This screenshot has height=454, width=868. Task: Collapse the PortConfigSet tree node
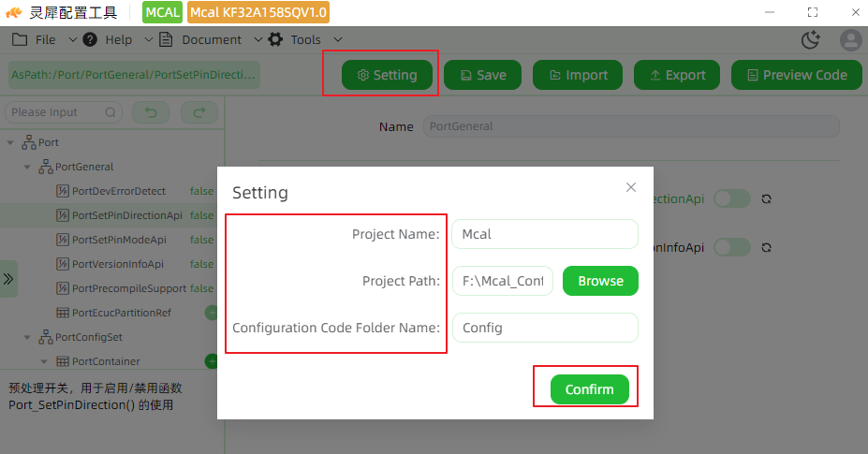coord(26,337)
